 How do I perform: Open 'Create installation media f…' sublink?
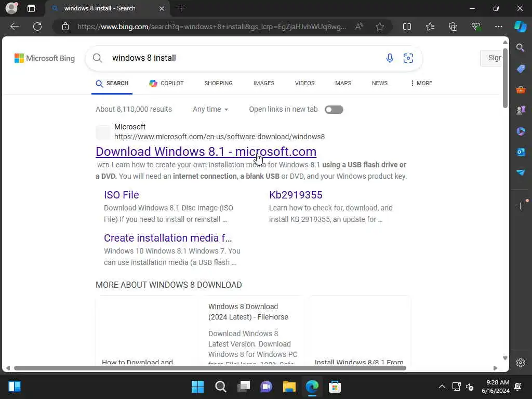(168, 238)
